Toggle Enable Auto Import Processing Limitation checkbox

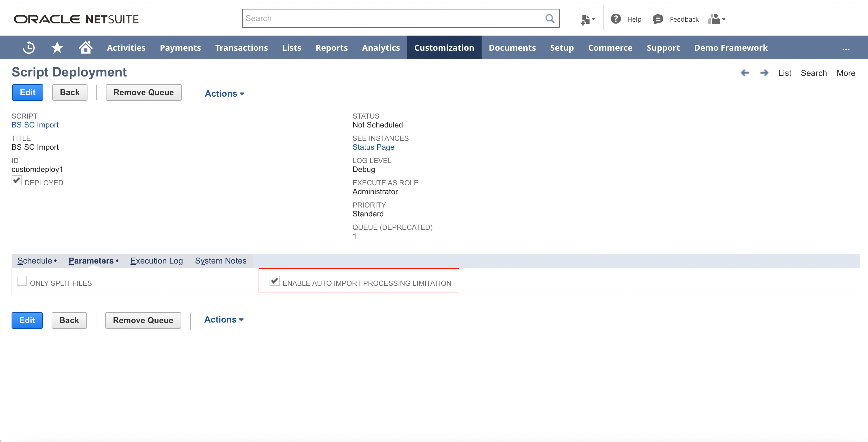click(x=274, y=280)
